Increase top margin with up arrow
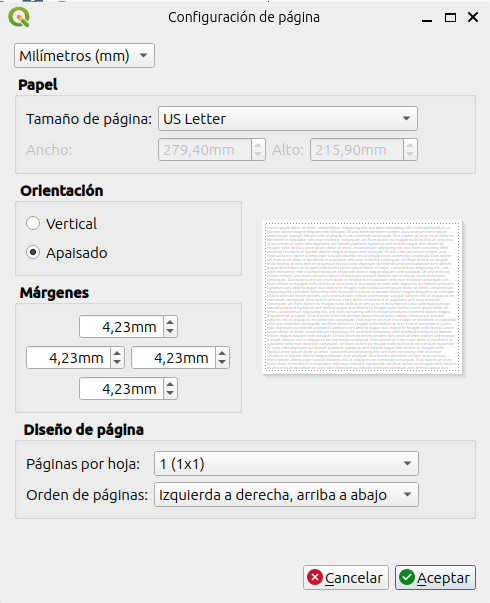 pos(170,322)
